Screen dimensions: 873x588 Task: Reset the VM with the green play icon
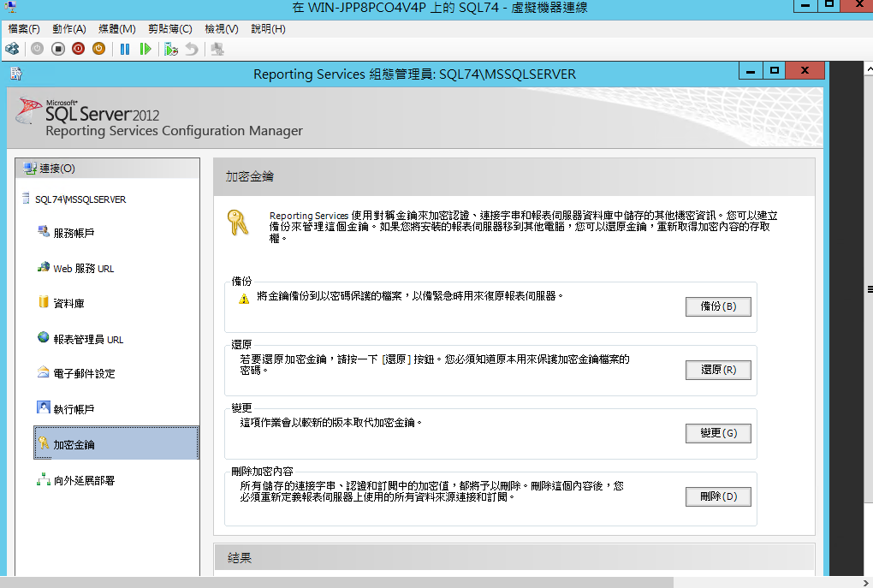pyautogui.click(x=145, y=49)
